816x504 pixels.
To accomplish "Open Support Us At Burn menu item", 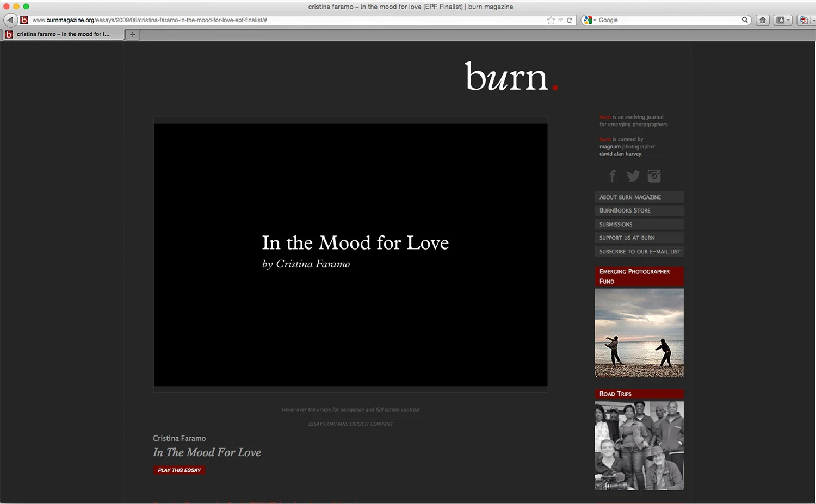I will [x=639, y=238].
